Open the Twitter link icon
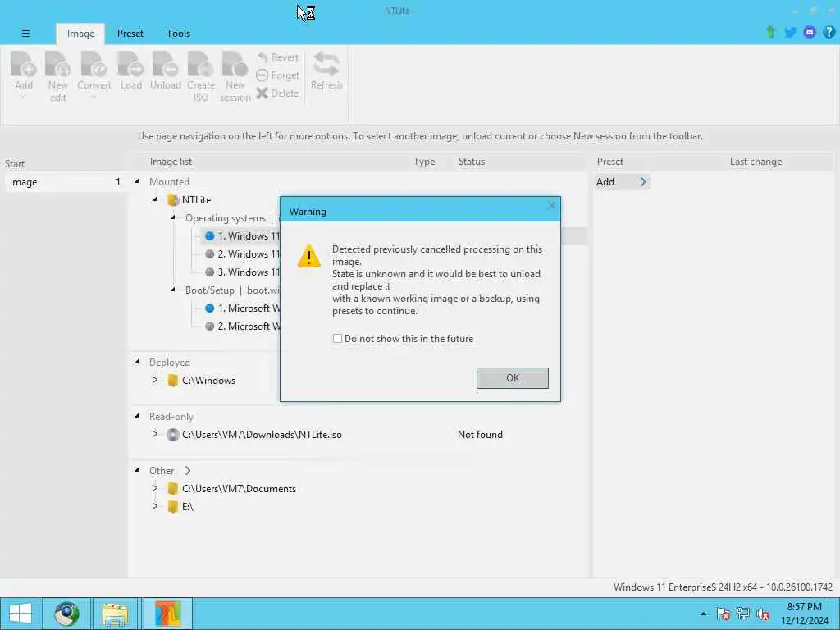This screenshot has width=840, height=630. click(790, 32)
